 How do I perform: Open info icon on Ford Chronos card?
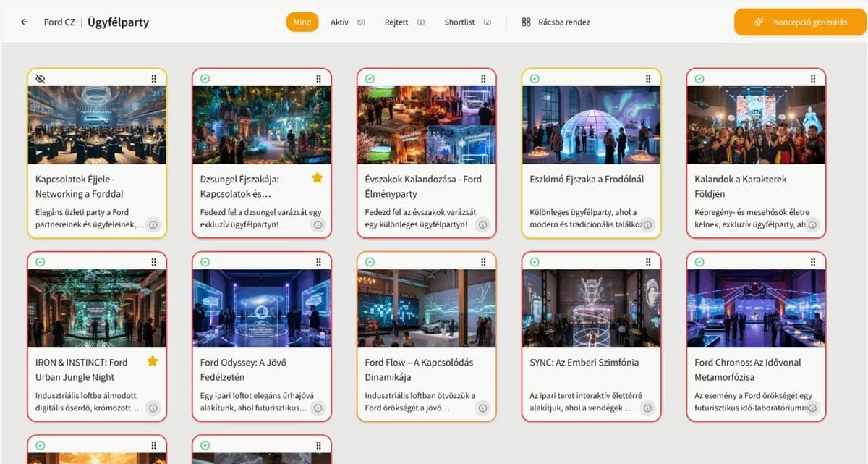click(813, 408)
